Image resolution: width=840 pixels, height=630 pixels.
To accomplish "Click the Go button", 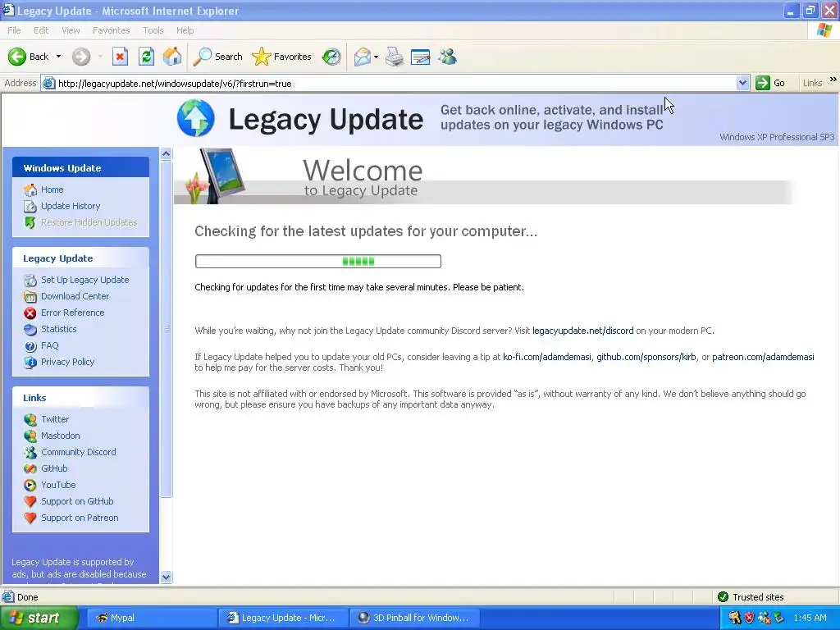I will pos(770,83).
